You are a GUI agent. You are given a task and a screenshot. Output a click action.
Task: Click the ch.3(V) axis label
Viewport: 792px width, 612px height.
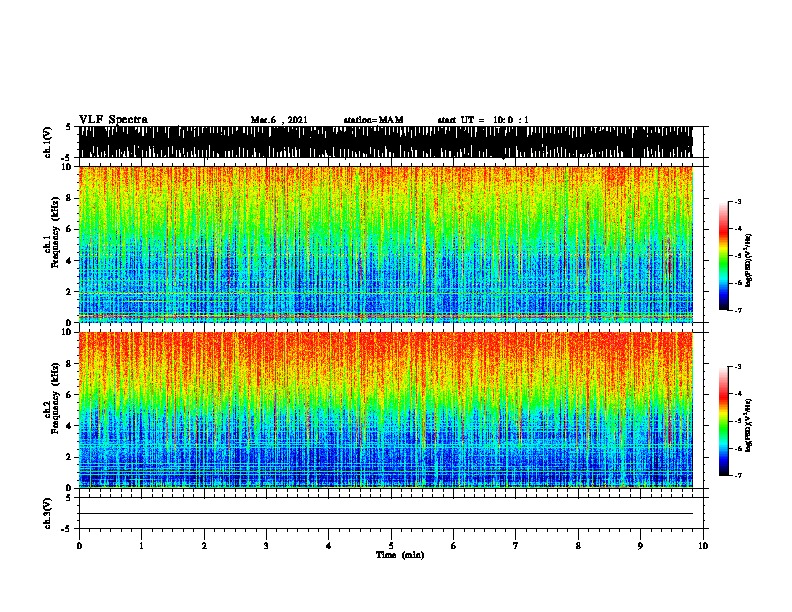pos(48,513)
